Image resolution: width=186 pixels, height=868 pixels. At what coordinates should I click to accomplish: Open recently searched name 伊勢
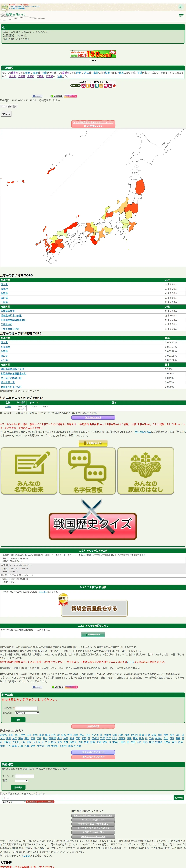pyautogui.click(x=23, y=735)
